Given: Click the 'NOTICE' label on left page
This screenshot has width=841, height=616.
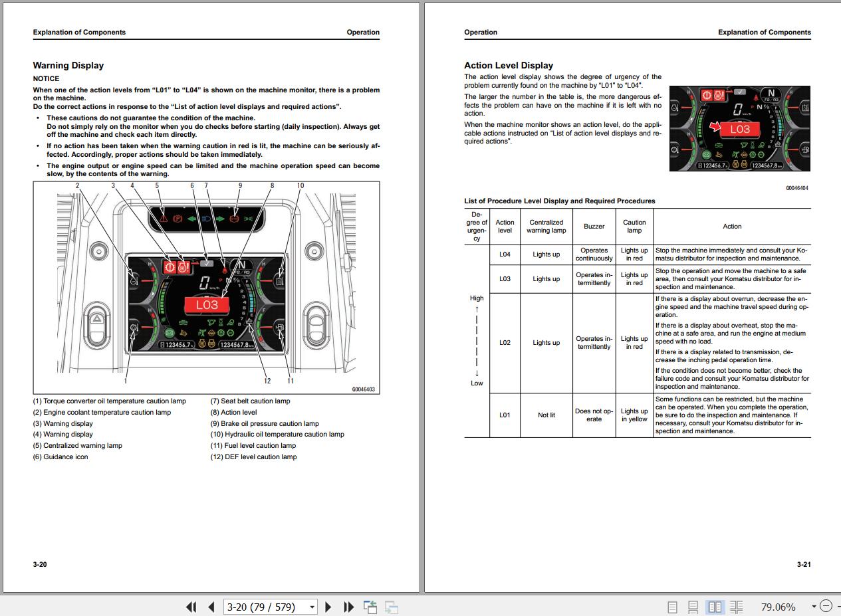Looking at the screenshot, I should click(46, 78).
